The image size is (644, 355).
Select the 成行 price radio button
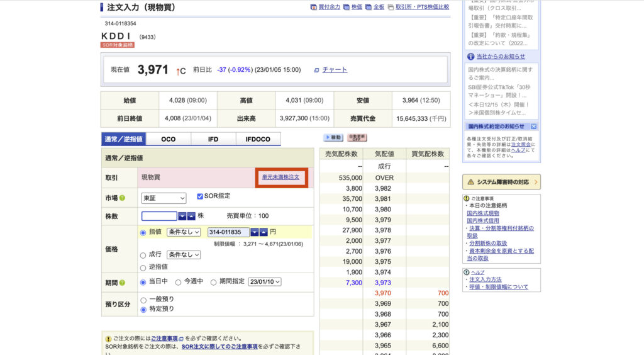(x=143, y=256)
